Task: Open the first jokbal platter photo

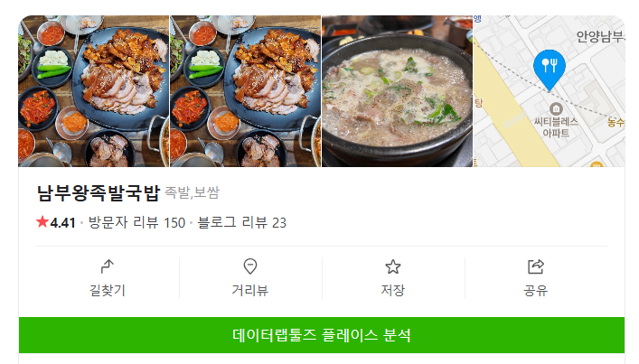Action: coord(94,91)
